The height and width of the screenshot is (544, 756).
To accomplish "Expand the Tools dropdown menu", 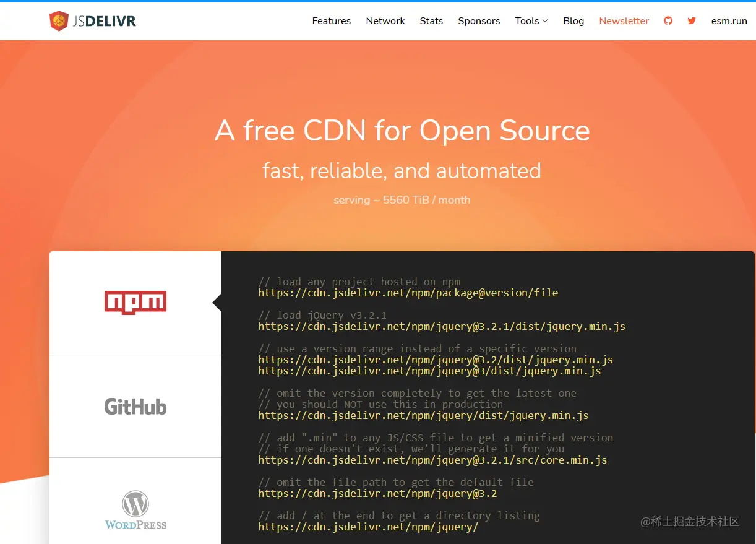I will pyautogui.click(x=531, y=21).
